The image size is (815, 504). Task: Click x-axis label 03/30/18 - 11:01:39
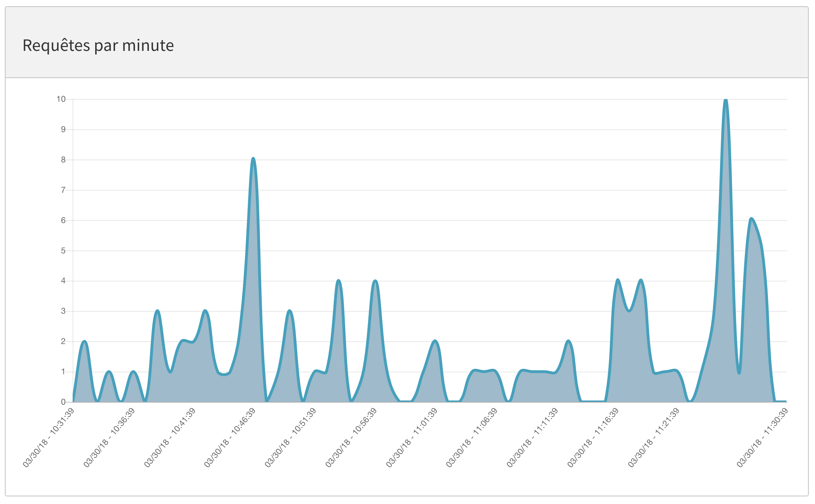coord(412,437)
